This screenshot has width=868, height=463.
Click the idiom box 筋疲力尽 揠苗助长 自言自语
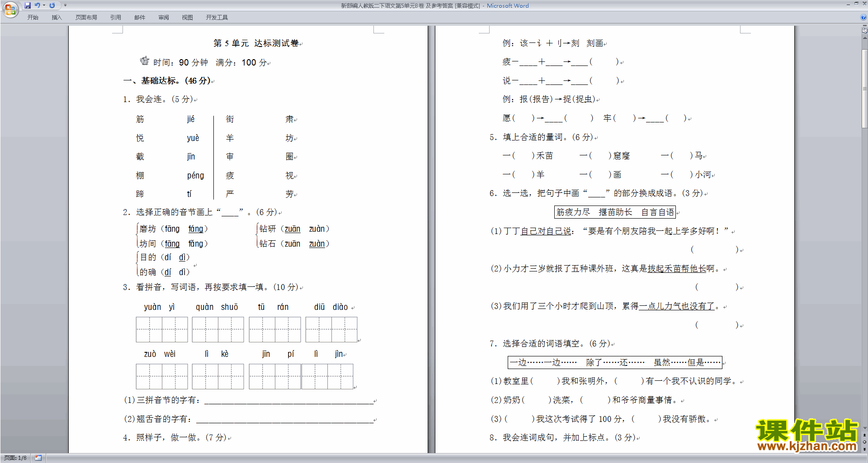pyautogui.click(x=615, y=212)
